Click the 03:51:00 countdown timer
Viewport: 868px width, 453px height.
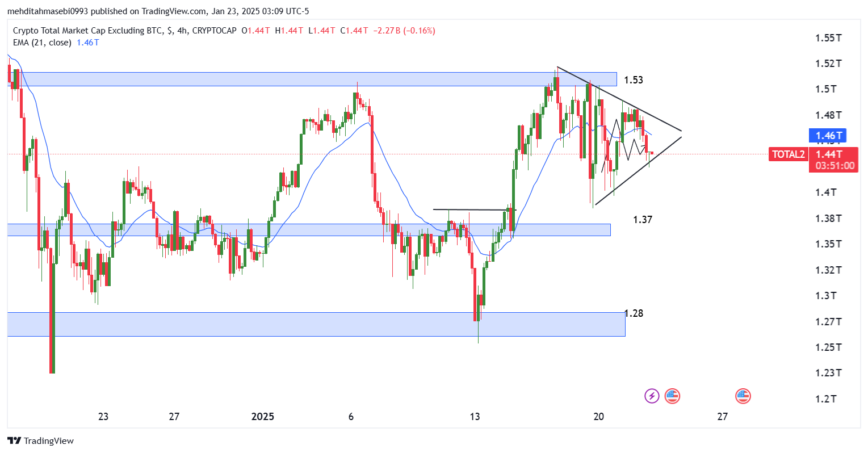point(834,166)
